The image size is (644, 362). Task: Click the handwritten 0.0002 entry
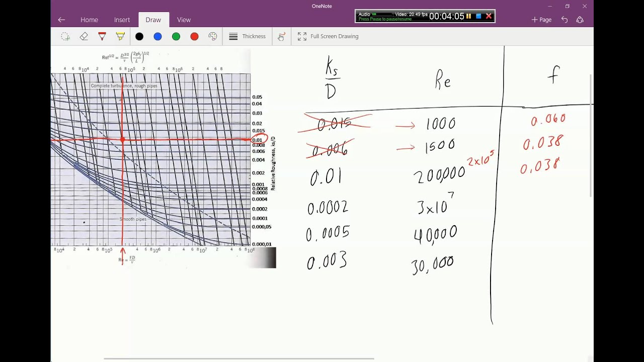tap(328, 208)
